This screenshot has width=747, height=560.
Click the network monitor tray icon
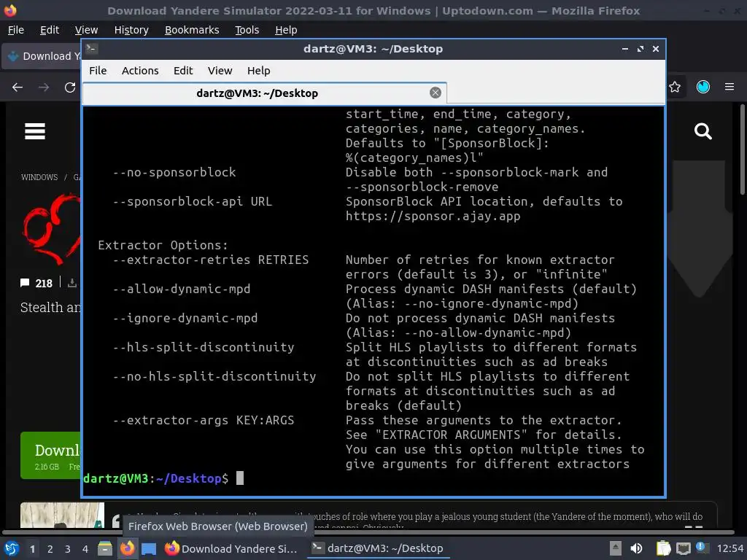click(x=683, y=548)
